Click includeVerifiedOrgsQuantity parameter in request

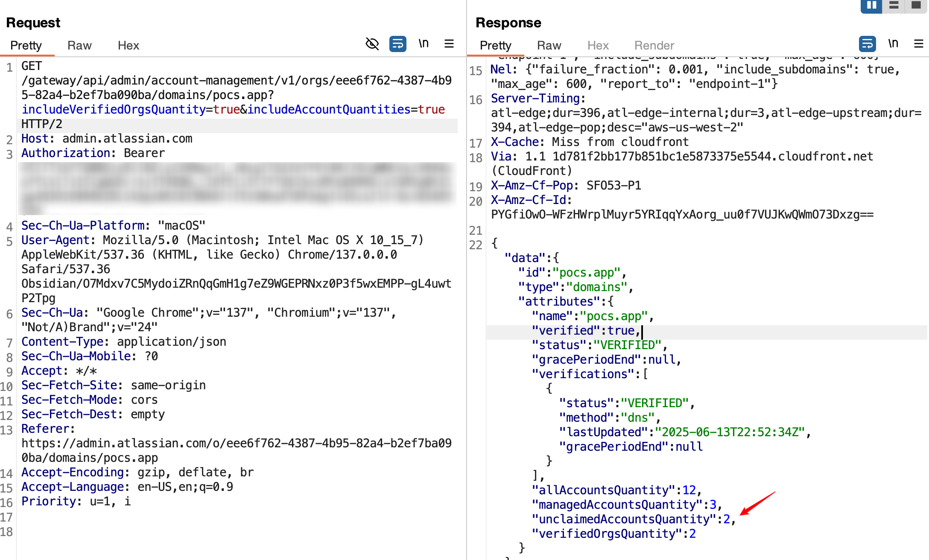pos(114,109)
